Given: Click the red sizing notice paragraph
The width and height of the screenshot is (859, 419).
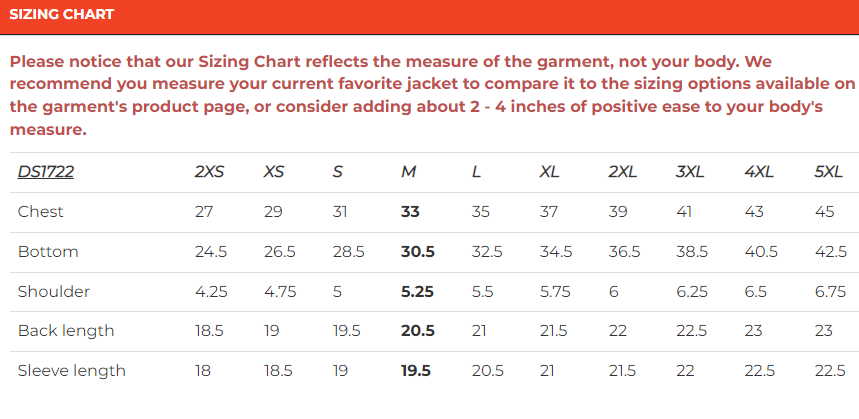Looking at the screenshot, I should [429, 94].
